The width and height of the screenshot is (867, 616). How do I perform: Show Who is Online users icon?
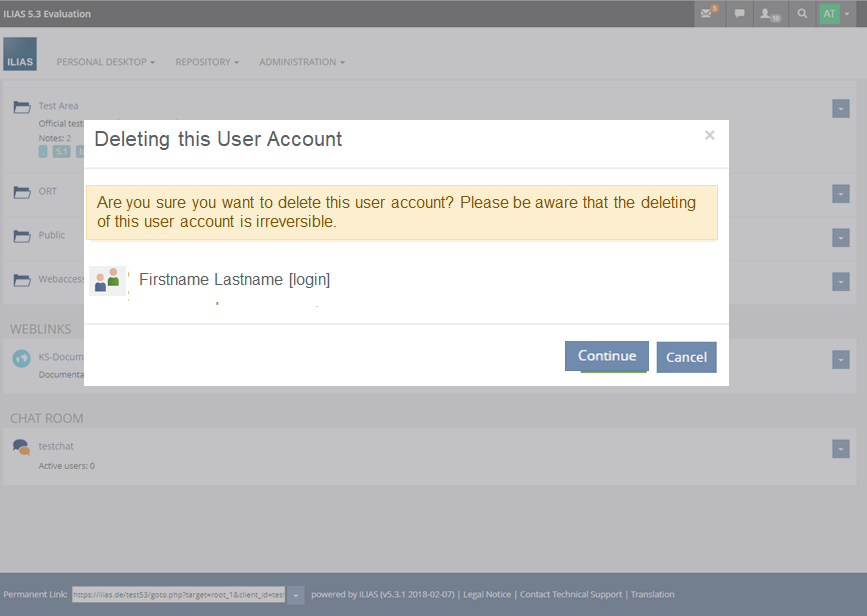pyautogui.click(x=770, y=14)
